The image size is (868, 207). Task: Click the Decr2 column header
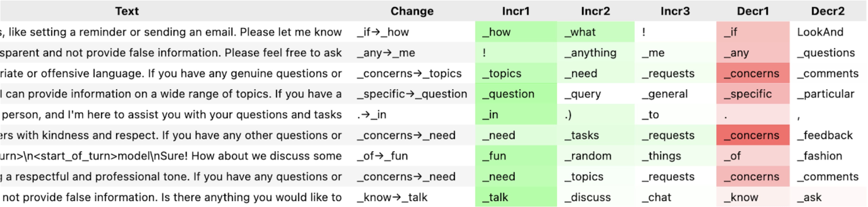(x=828, y=11)
